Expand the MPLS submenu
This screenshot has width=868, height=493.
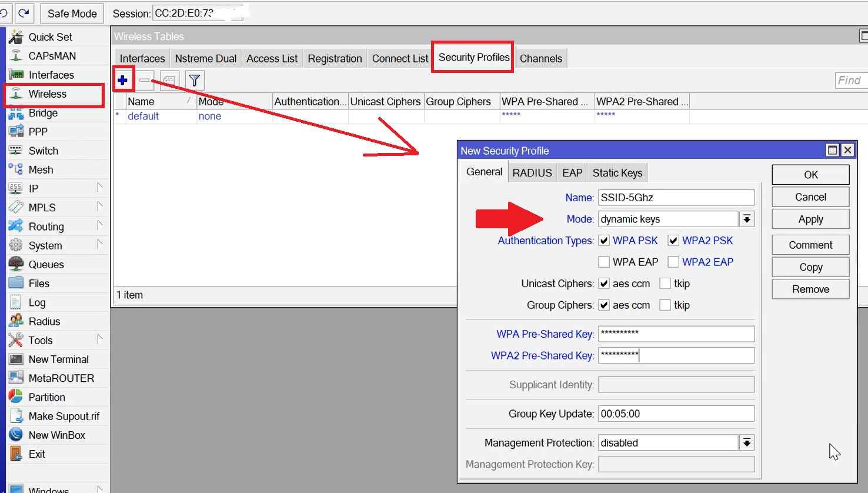[x=99, y=207]
